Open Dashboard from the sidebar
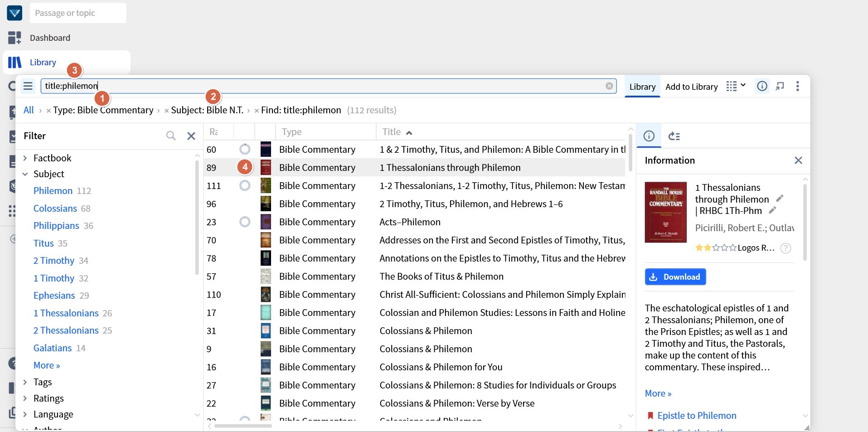 (50, 38)
